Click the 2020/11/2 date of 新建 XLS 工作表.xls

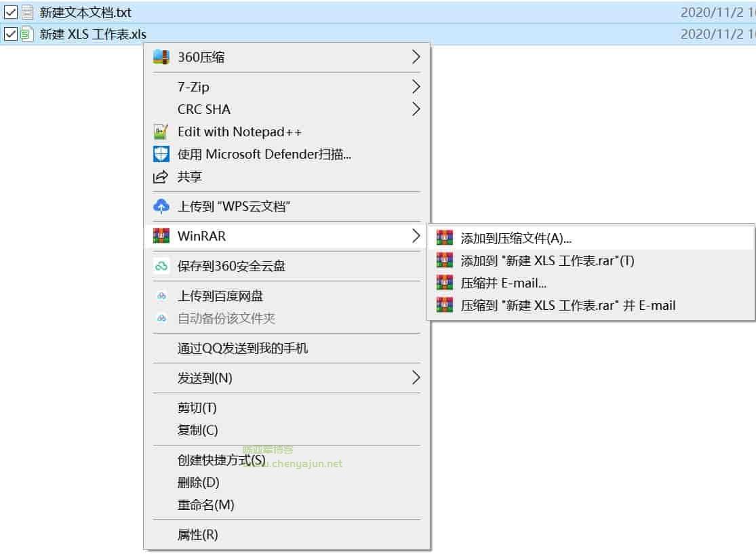[712, 34]
